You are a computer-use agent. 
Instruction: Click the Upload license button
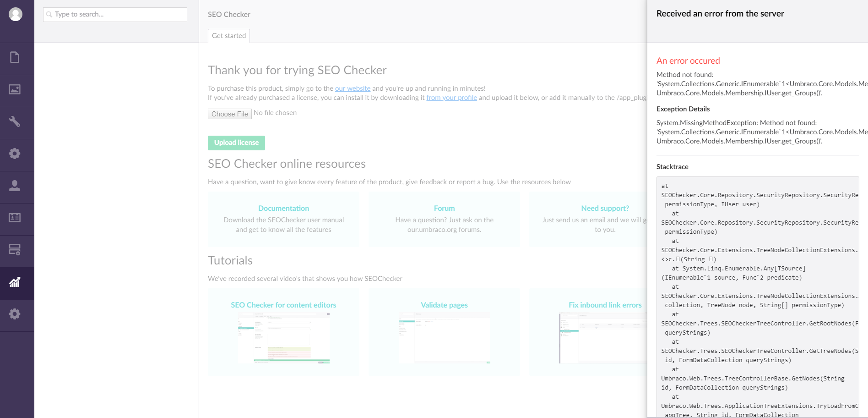coord(236,143)
